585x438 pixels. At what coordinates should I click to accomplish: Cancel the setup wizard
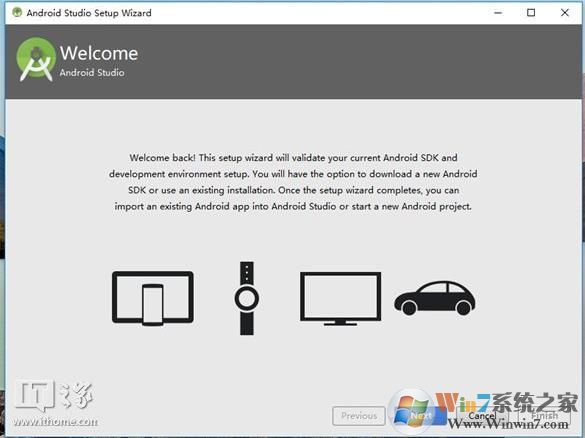[x=482, y=416]
